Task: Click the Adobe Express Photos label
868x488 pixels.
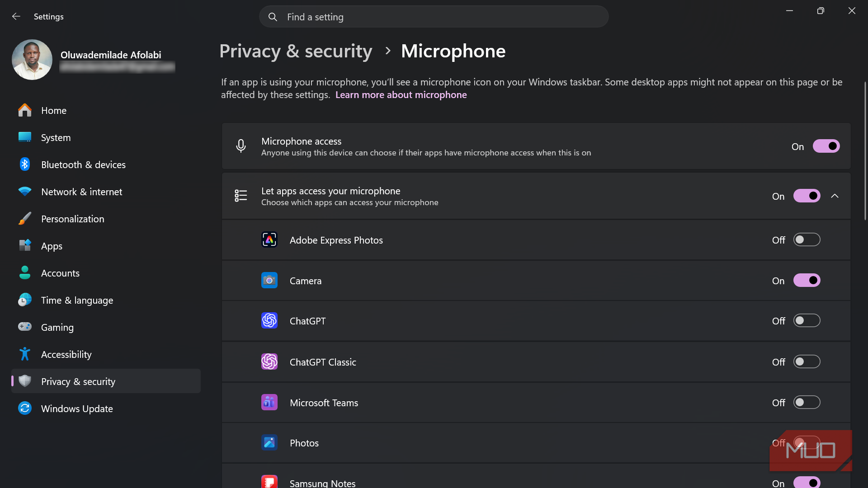Action: point(336,240)
